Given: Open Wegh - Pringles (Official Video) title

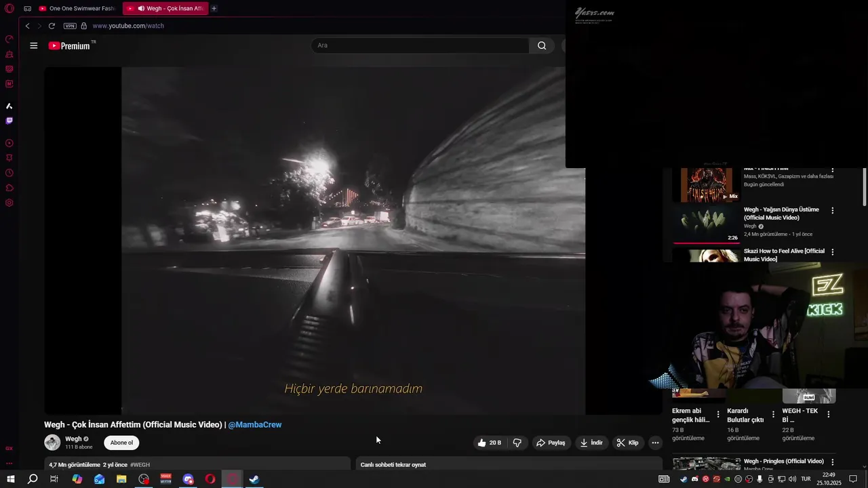Looking at the screenshot, I should point(784,462).
